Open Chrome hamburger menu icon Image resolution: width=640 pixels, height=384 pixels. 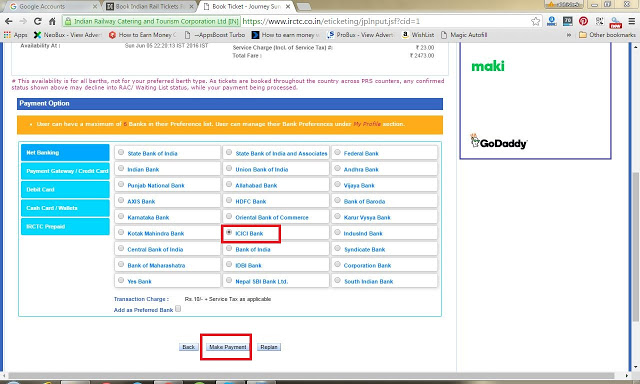click(x=631, y=21)
